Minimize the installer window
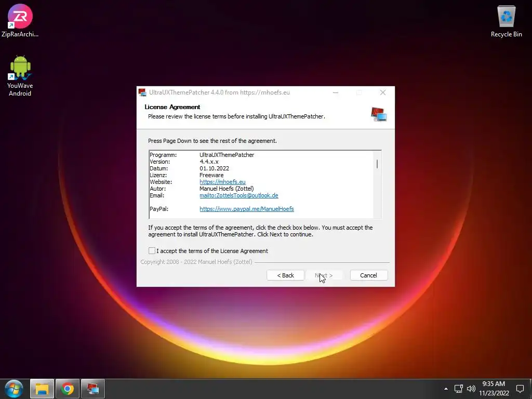The width and height of the screenshot is (532, 399). pyautogui.click(x=336, y=92)
